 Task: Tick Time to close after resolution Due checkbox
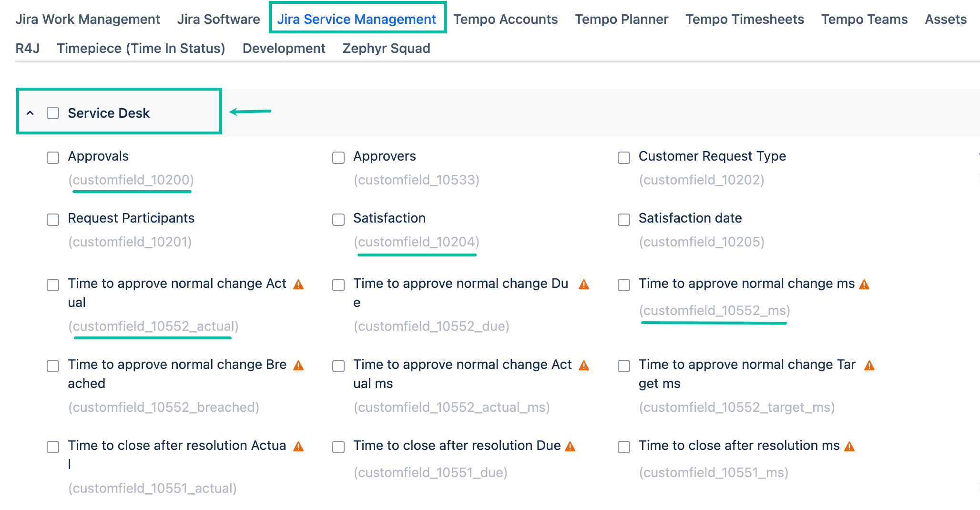point(338,447)
